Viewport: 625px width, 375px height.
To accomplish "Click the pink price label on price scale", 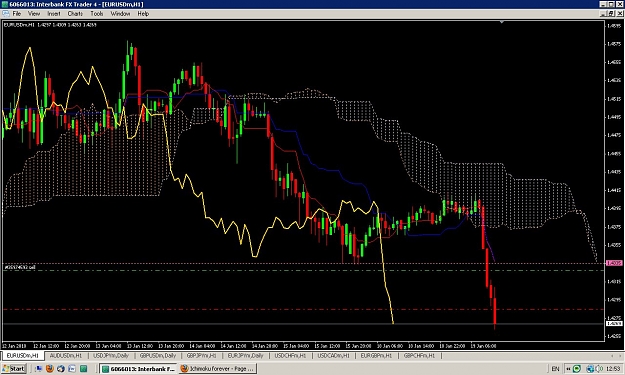I will tap(614, 263).
